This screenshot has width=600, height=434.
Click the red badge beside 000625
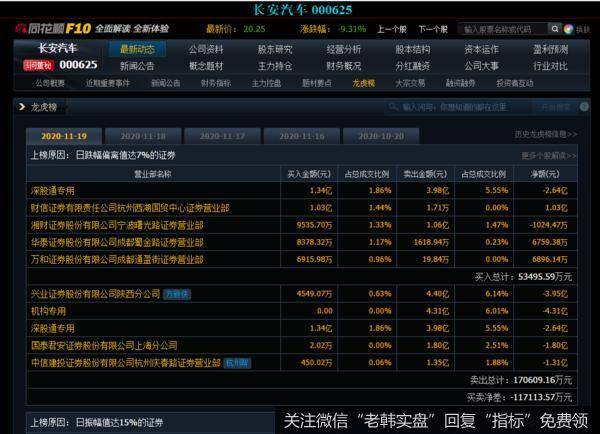[x=38, y=65]
